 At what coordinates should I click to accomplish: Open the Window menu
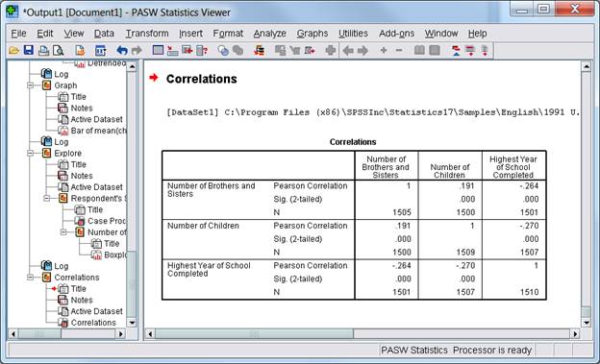[441, 34]
